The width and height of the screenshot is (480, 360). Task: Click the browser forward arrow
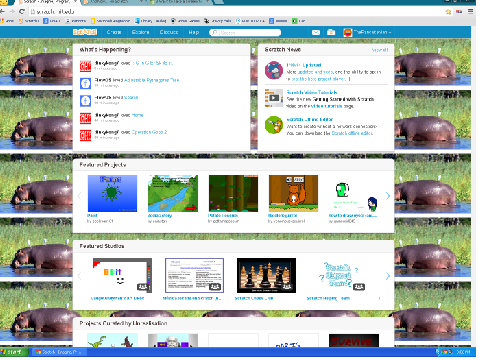(x=12, y=11)
